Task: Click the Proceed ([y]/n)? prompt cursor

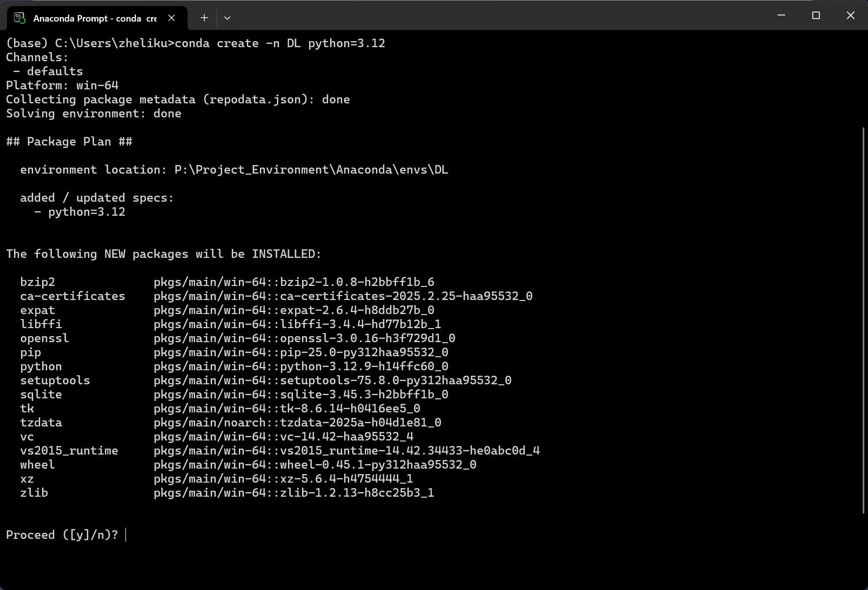Action: click(x=126, y=535)
